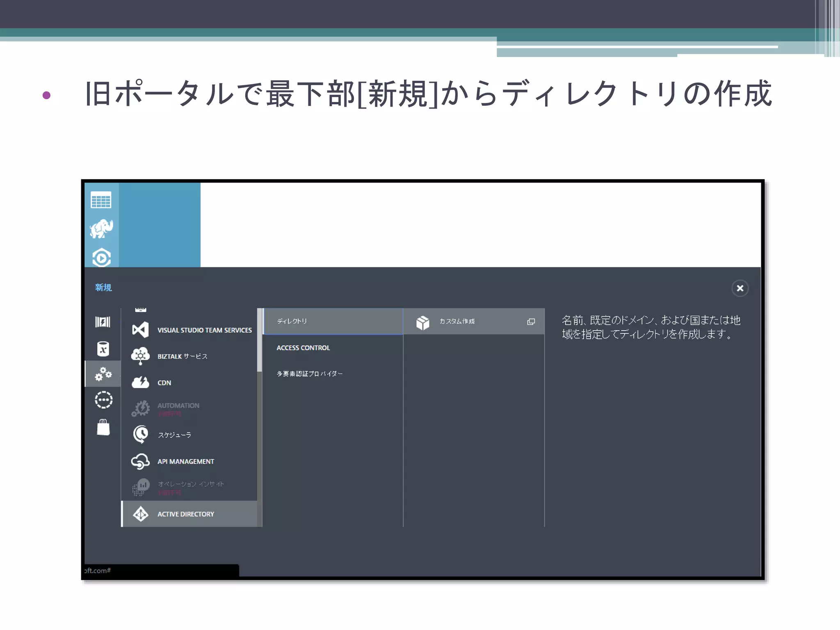Click the Visual Studio Team Services icon
The height and width of the screenshot is (630, 840).
140,330
